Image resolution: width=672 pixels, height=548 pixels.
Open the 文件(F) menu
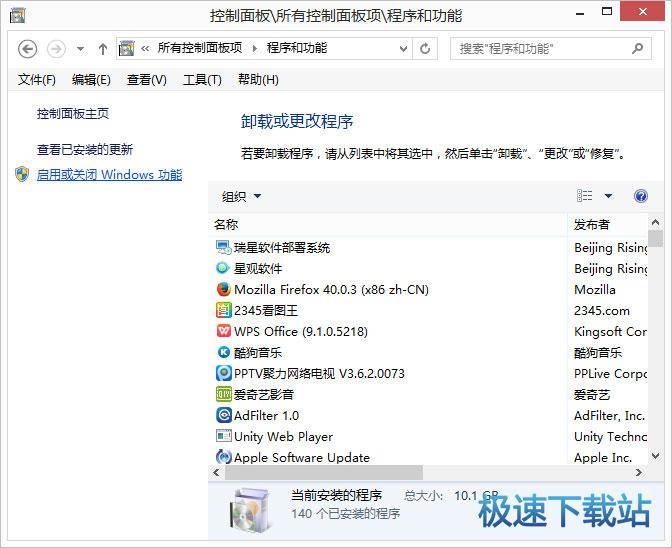tap(37, 80)
